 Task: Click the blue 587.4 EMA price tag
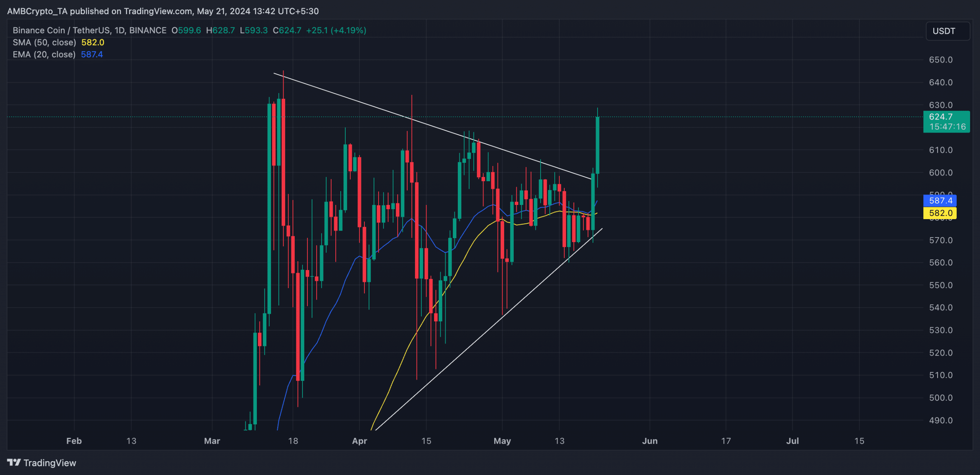(x=940, y=200)
